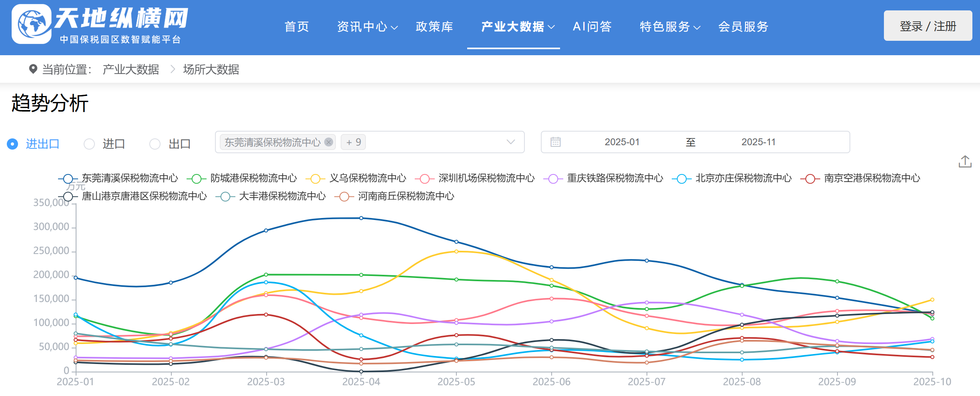Toggle 北京亦庄保税物流中心 legend icon

[x=681, y=178]
